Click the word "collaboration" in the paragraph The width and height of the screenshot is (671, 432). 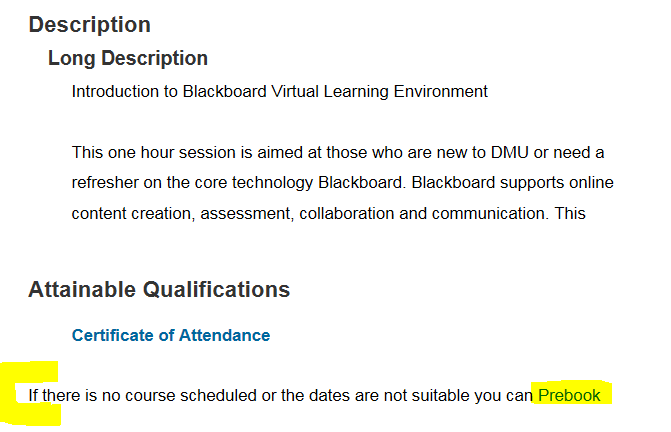coord(347,213)
